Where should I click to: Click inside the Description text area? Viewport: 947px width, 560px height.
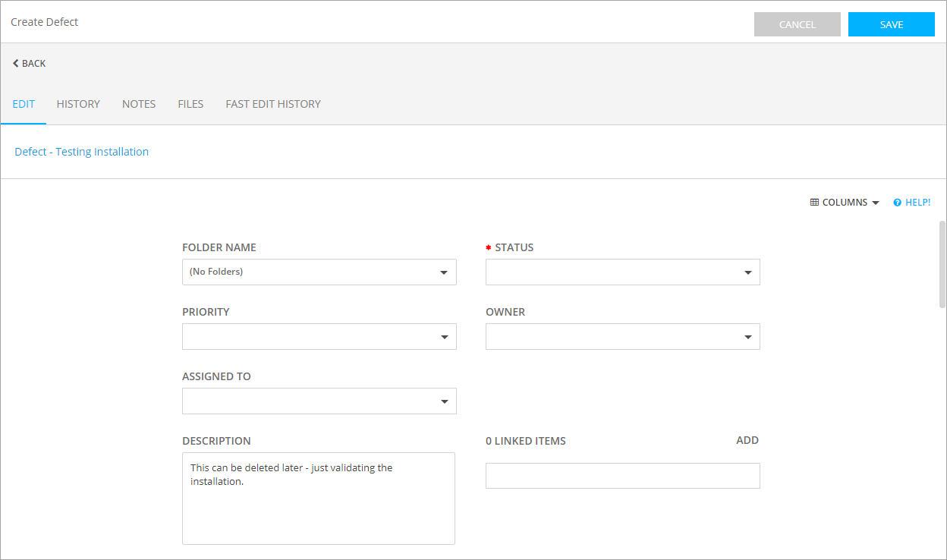(x=319, y=508)
